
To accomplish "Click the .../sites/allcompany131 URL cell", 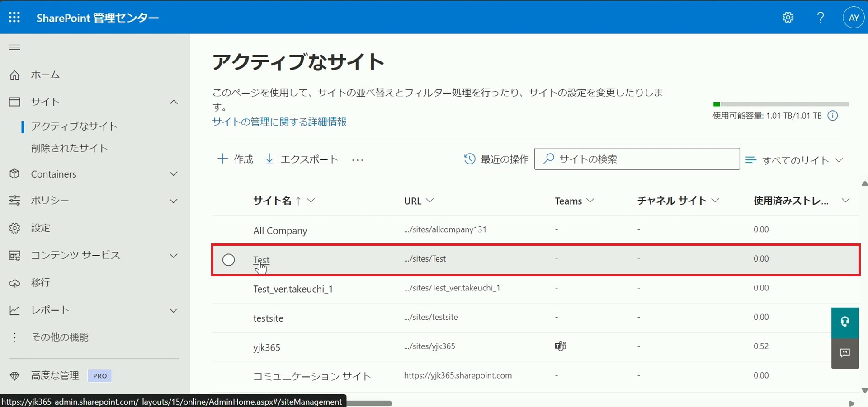I will coord(445,229).
